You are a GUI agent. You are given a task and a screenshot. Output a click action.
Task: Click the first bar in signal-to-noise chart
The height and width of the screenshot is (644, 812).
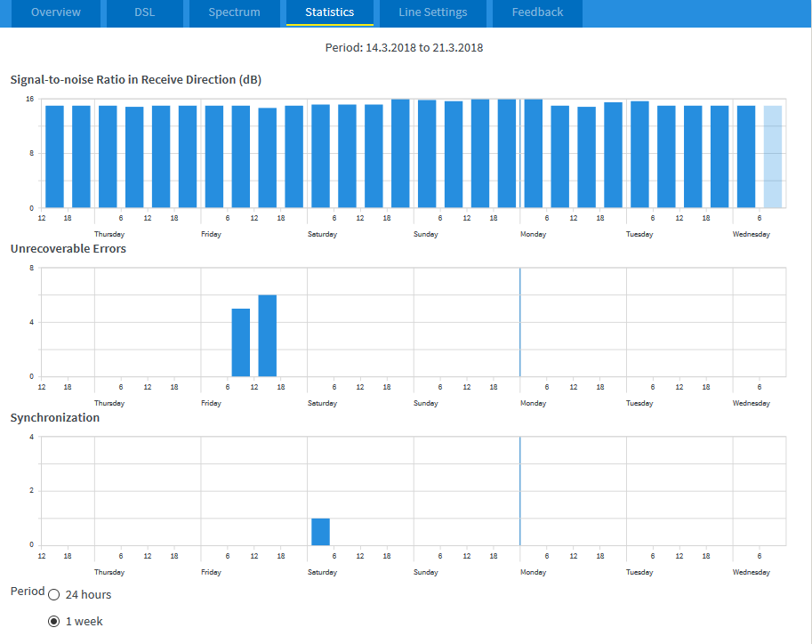(x=54, y=157)
